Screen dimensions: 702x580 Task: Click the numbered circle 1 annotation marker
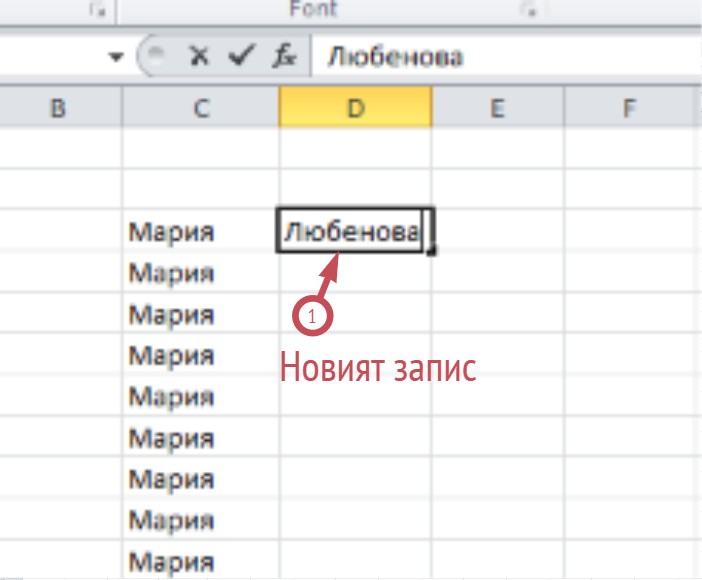pos(312,316)
